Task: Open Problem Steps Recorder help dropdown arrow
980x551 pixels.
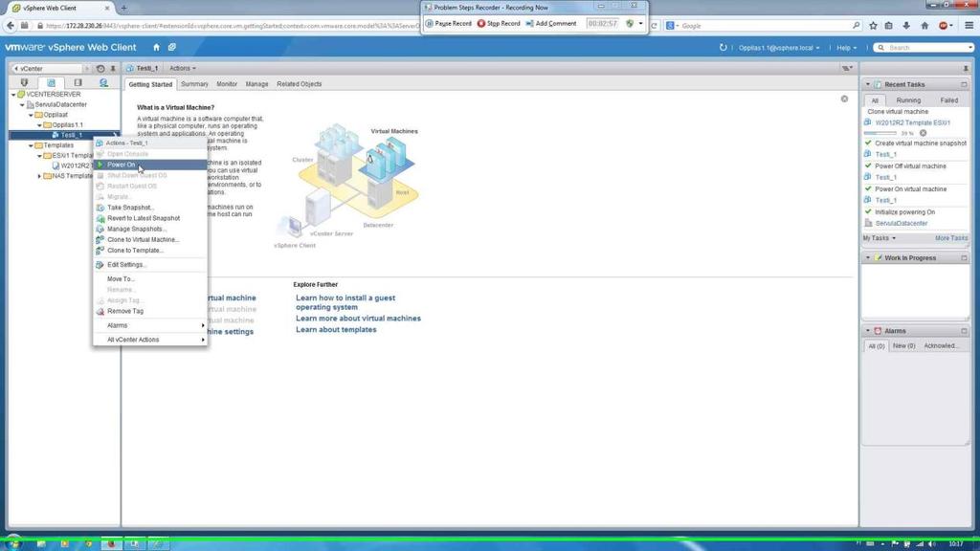Action: [x=640, y=24]
